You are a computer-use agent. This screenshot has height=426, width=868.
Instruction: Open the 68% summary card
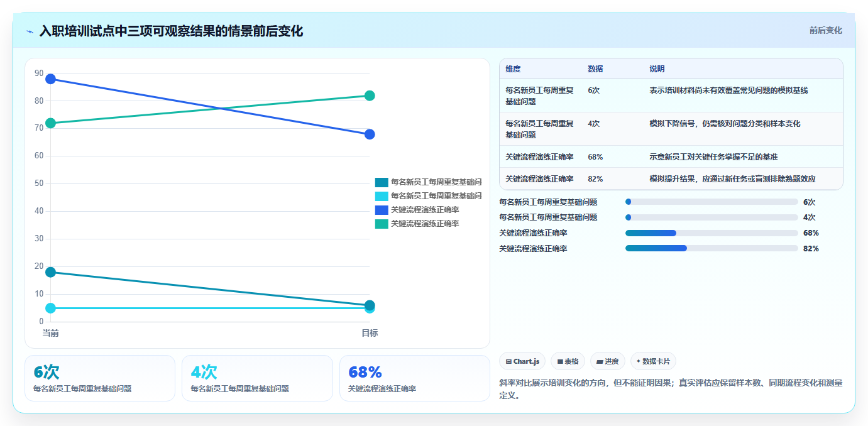[x=415, y=378]
